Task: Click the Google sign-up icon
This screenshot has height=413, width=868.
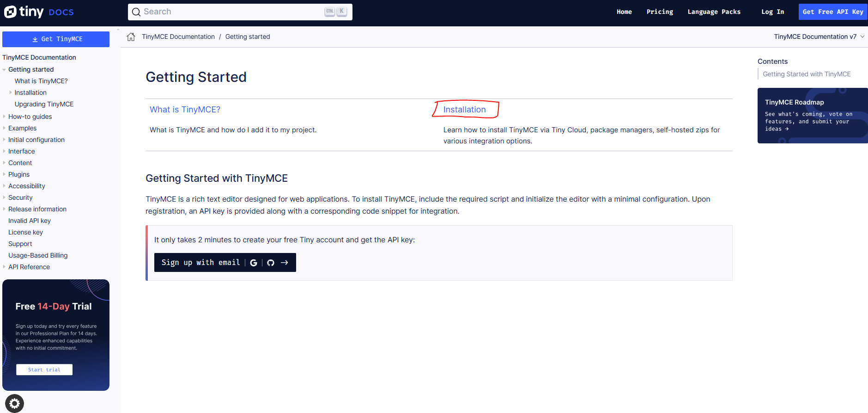Action: 254,263
